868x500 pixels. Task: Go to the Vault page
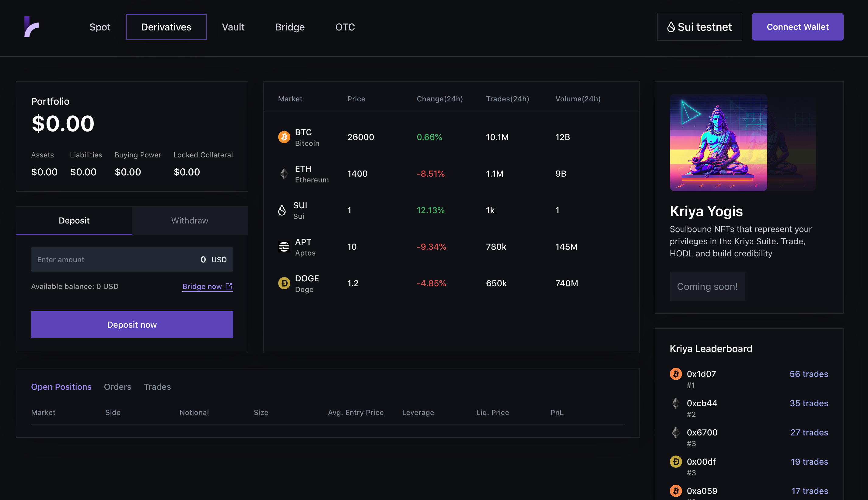click(233, 27)
